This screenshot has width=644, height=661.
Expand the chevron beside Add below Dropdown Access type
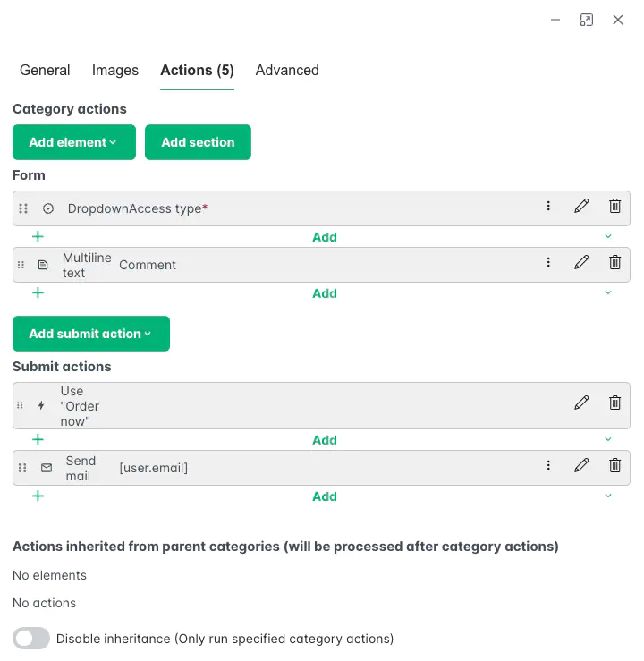tap(608, 236)
